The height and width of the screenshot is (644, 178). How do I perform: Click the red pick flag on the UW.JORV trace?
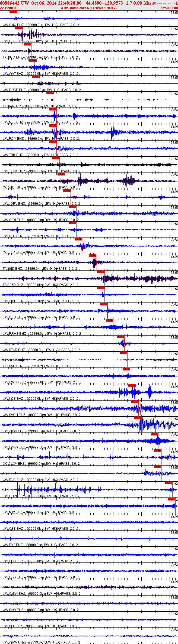pyautogui.click(x=67, y=190)
